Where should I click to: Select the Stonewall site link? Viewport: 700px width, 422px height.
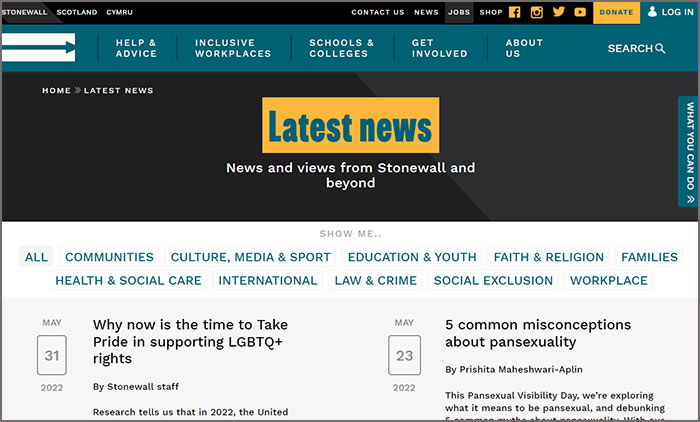[25, 12]
